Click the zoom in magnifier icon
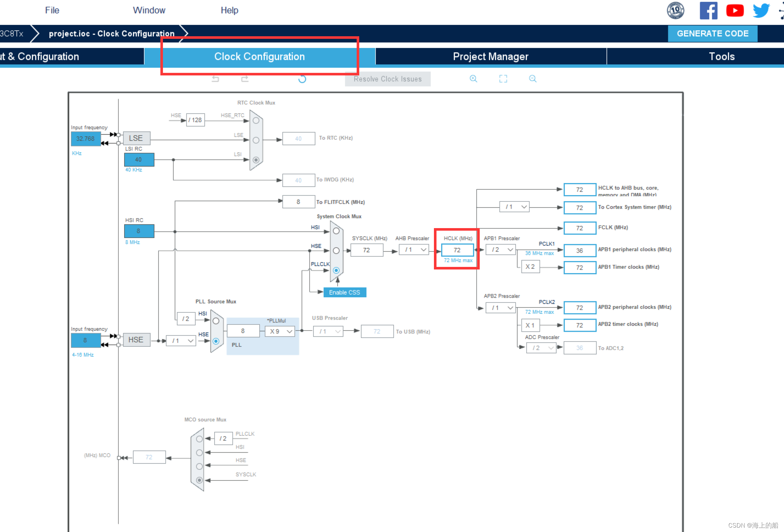Image resolution: width=784 pixels, height=532 pixels. pos(473,79)
